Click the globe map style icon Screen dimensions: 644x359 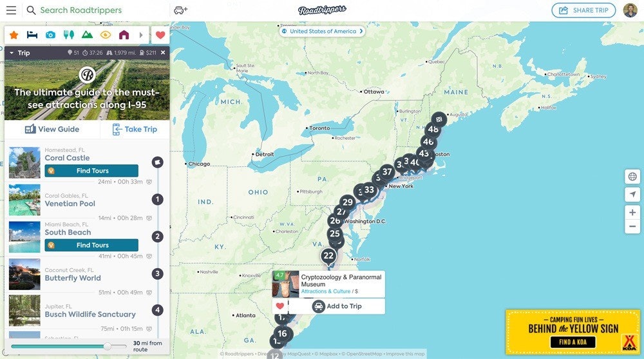(632, 177)
